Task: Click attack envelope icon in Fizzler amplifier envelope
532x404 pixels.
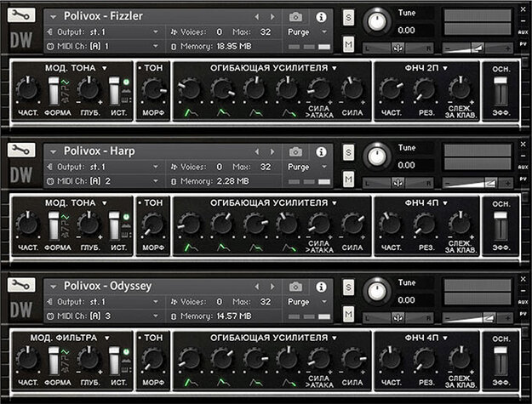Action: coord(191,113)
